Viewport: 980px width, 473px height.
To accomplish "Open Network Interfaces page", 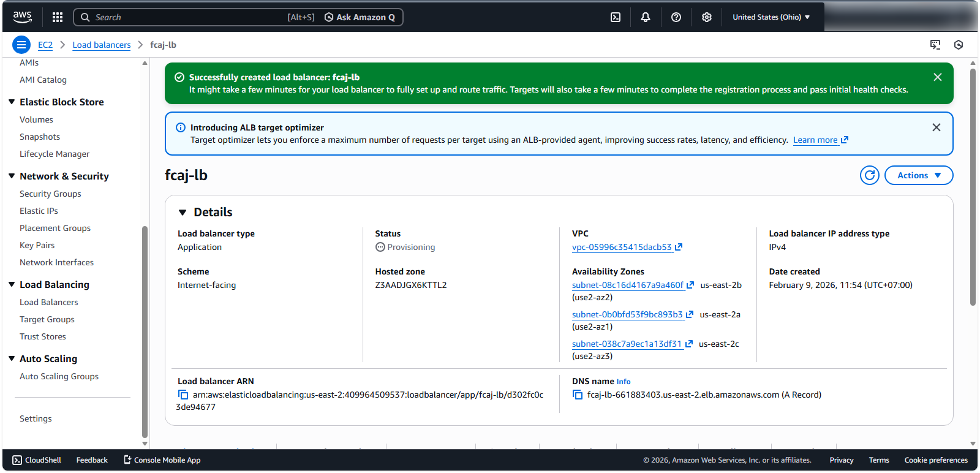I will tap(56, 262).
